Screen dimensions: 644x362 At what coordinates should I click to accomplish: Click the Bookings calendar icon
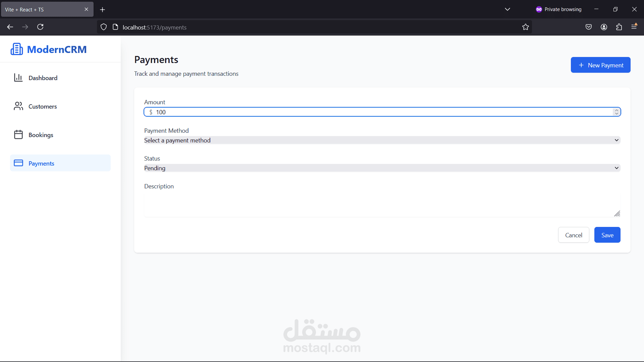(x=18, y=135)
